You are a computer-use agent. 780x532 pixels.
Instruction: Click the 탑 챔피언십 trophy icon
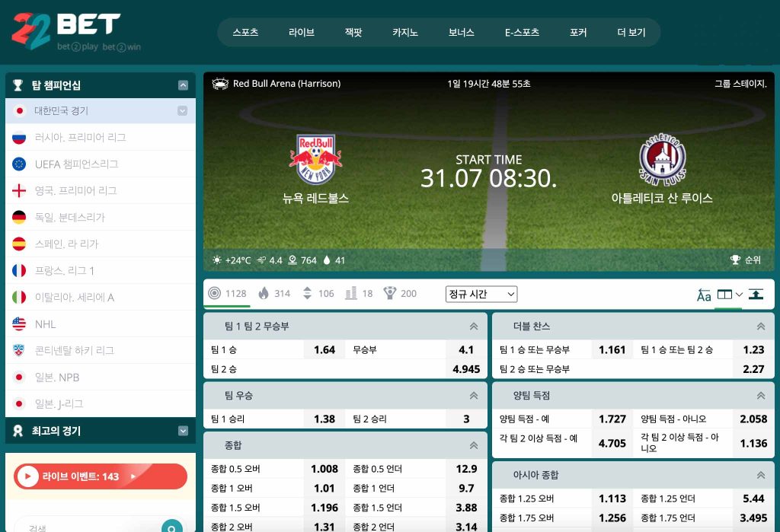click(18, 85)
